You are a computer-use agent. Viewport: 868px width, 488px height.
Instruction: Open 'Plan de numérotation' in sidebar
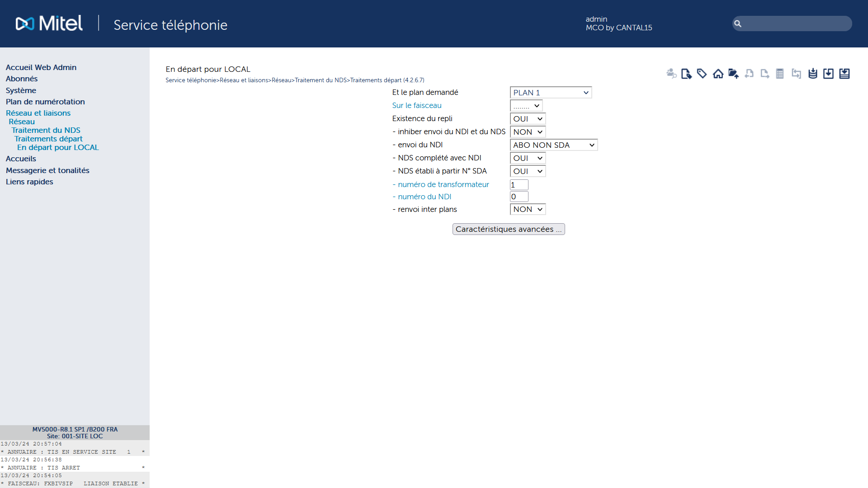45,102
